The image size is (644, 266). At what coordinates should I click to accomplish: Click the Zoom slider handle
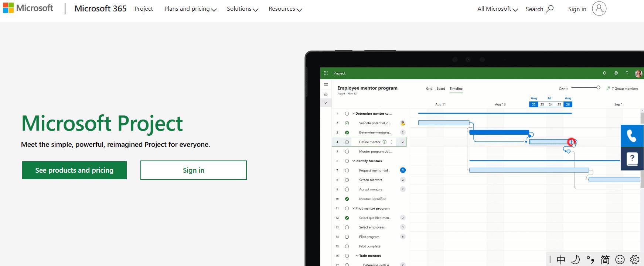(598, 87)
